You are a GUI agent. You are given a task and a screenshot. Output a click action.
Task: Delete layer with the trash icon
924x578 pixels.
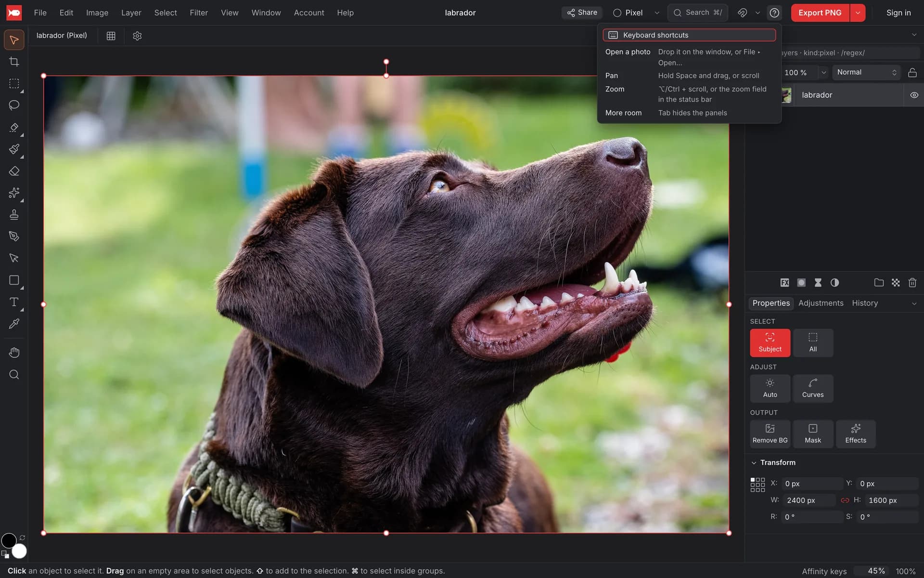click(x=912, y=283)
